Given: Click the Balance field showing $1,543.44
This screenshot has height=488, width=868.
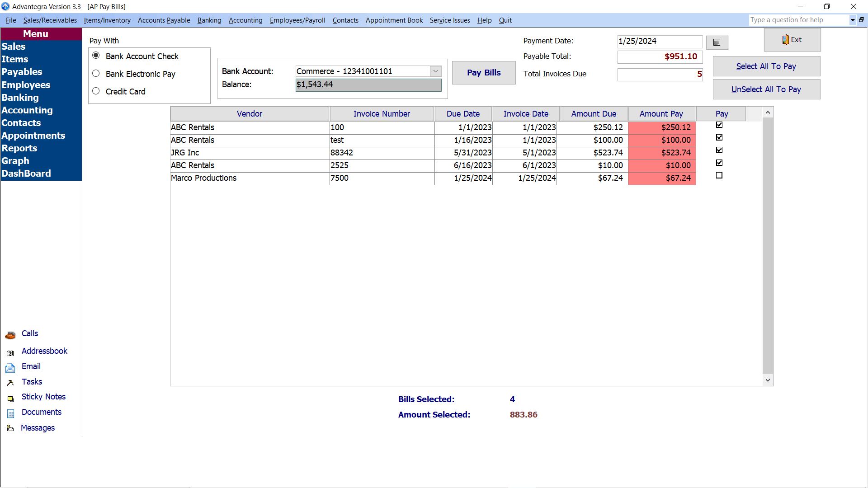Looking at the screenshot, I should 368,84.
